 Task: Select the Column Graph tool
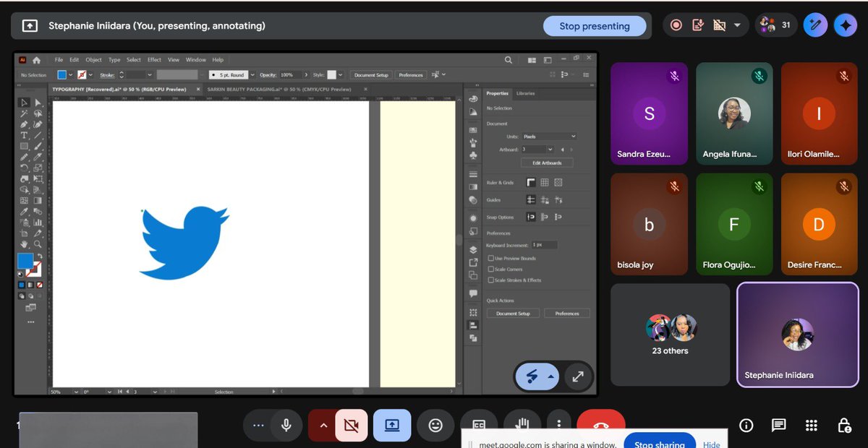[38, 223]
